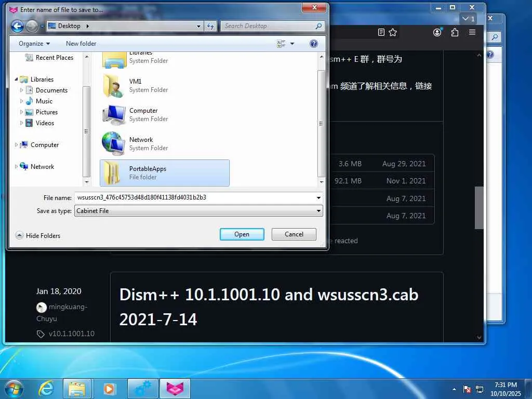Select the Network system folder icon
This screenshot has width=532, height=399.
(x=113, y=144)
